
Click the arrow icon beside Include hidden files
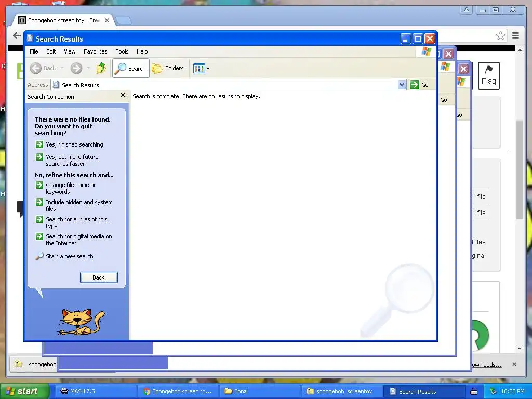click(x=39, y=202)
